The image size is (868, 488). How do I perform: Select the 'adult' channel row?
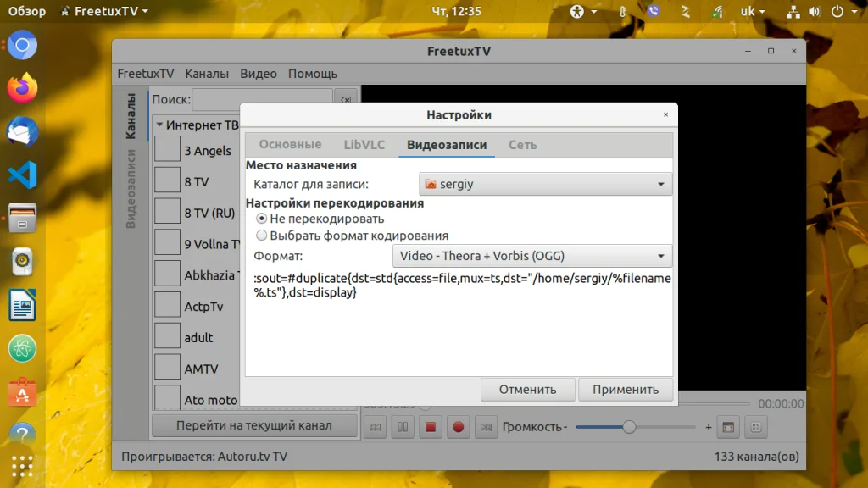pos(197,337)
